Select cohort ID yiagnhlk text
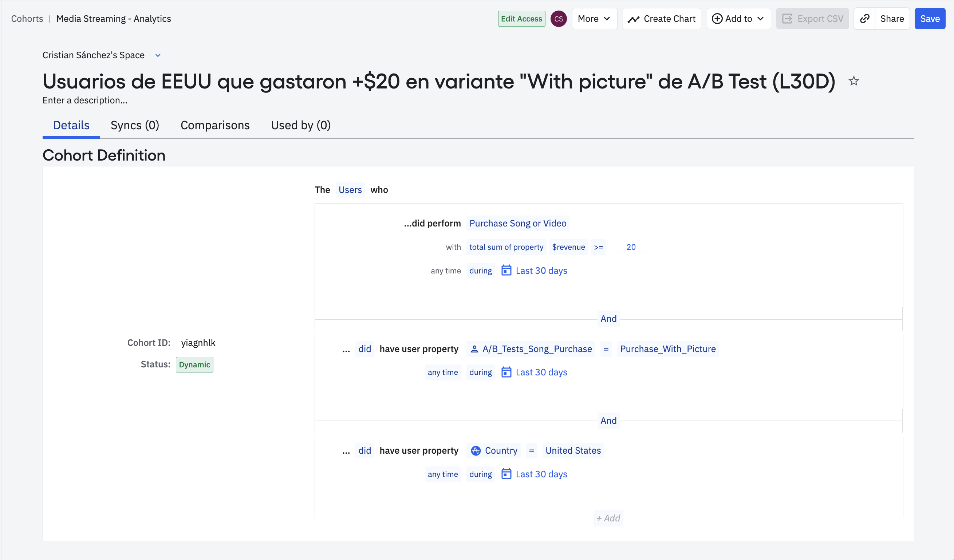Image resolution: width=954 pixels, height=560 pixels. point(198,343)
